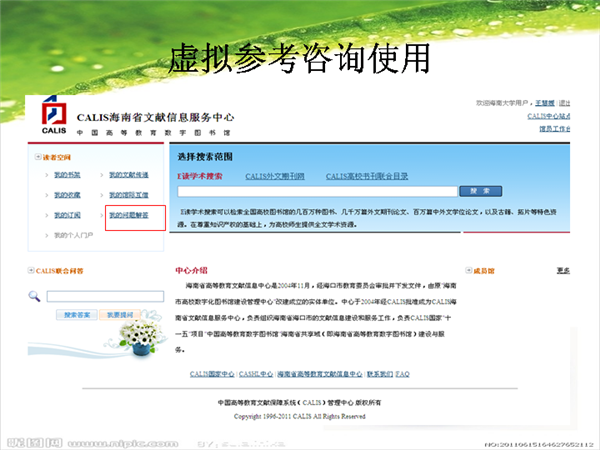Collapse the 读者空间 section

coord(38,157)
